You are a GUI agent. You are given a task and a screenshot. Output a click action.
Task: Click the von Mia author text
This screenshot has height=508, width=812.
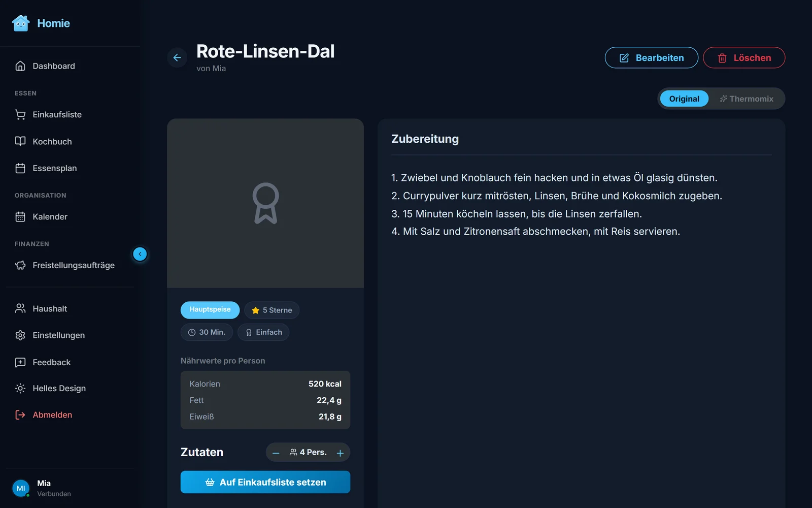pyautogui.click(x=211, y=69)
